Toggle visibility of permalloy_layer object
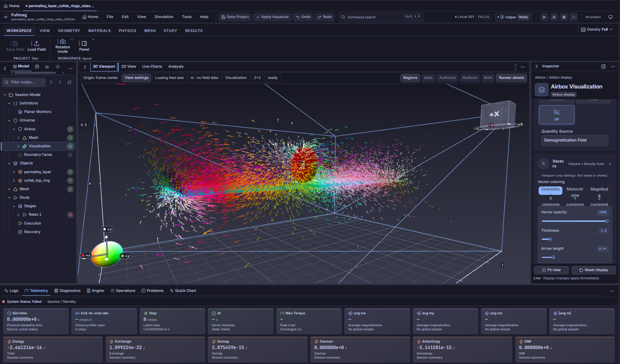Screen dimensions: 620x364 [70, 172]
